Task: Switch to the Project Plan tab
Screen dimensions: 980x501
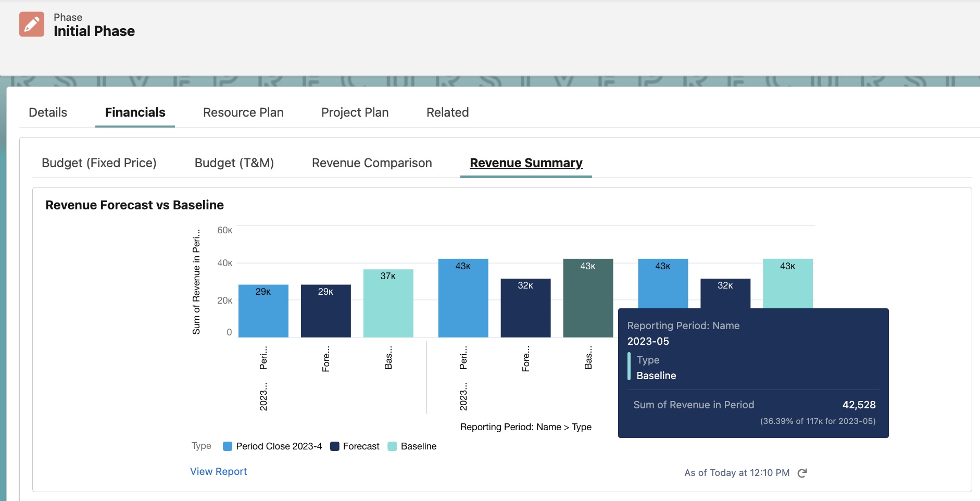Action: (x=355, y=112)
